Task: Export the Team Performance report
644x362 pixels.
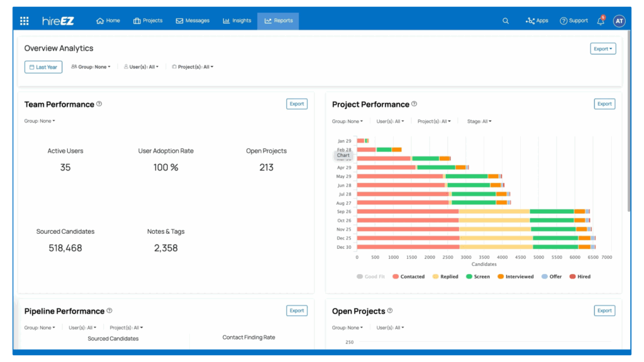Action: 297,104
